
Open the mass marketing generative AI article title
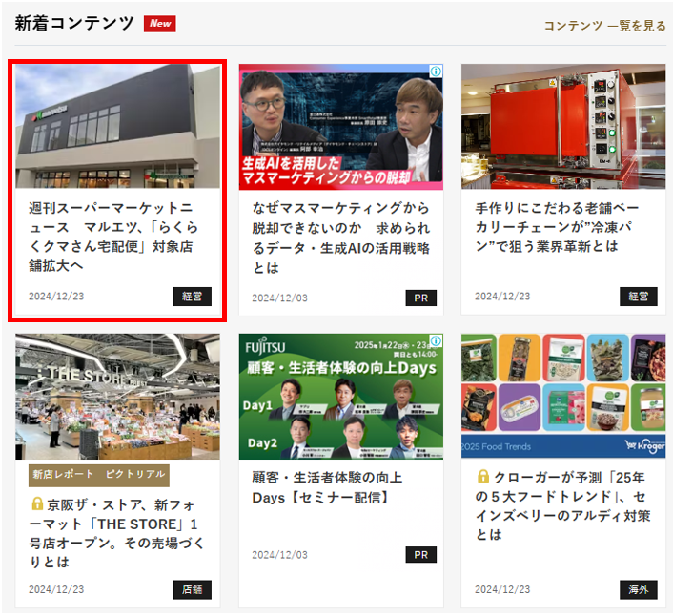[x=340, y=237]
